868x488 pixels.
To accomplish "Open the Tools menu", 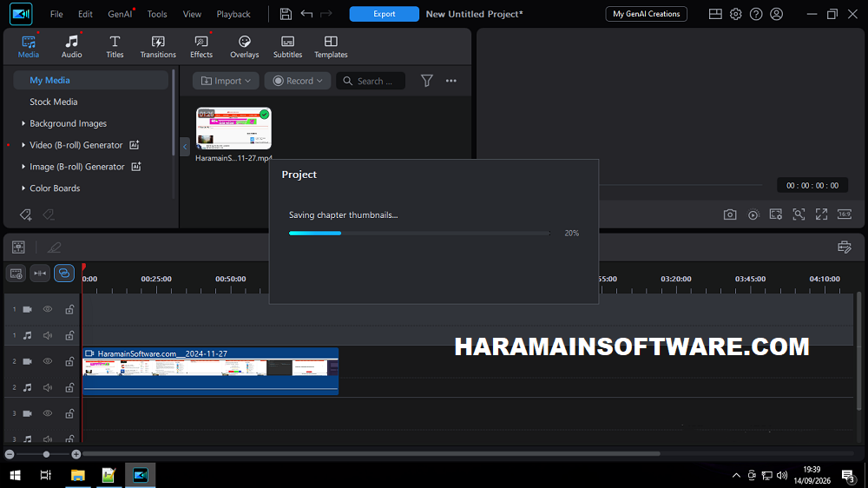I will pyautogui.click(x=157, y=14).
